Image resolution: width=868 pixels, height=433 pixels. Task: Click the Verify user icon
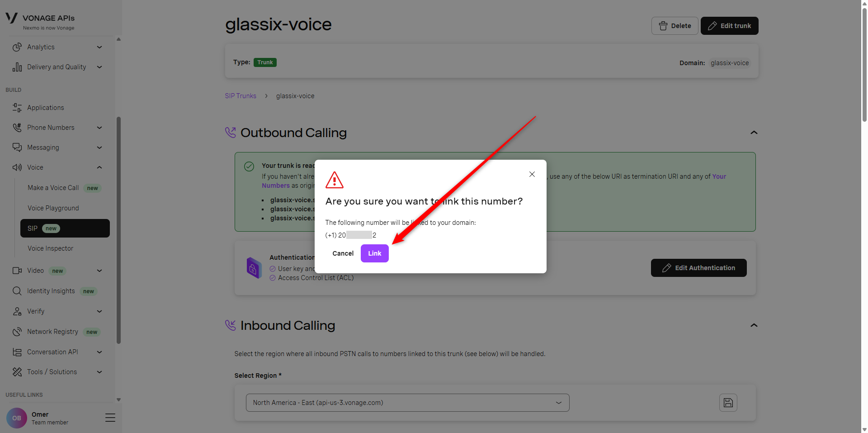coord(17,311)
